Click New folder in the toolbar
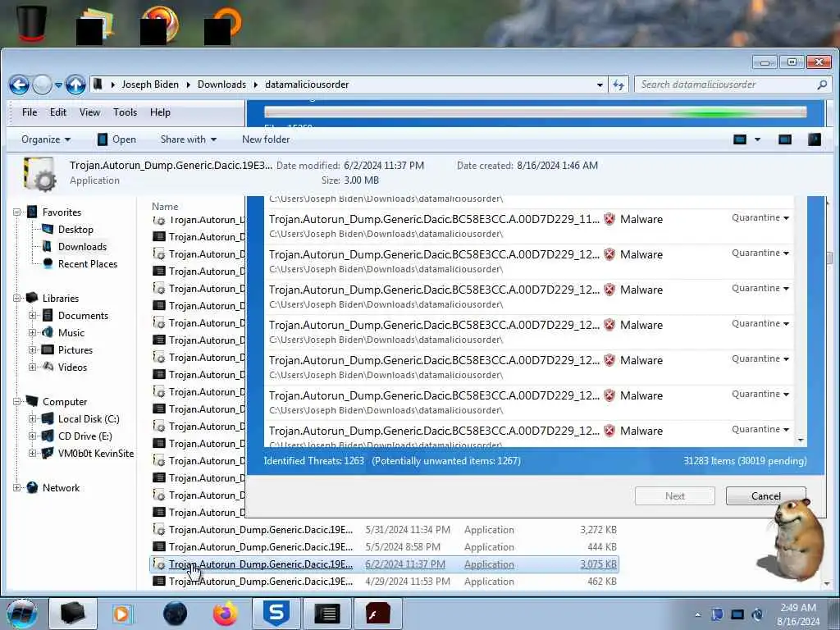840x630 pixels. point(266,139)
